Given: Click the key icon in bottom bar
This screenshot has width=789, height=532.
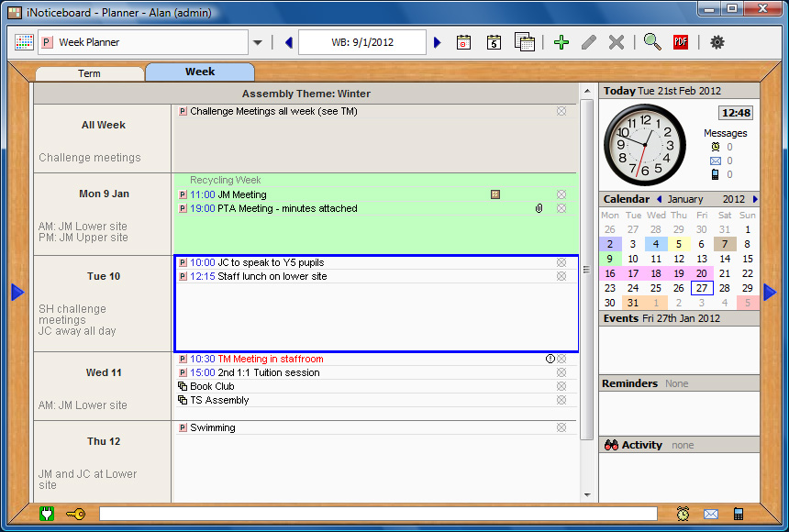Looking at the screenshot, I should click(75, 514).
